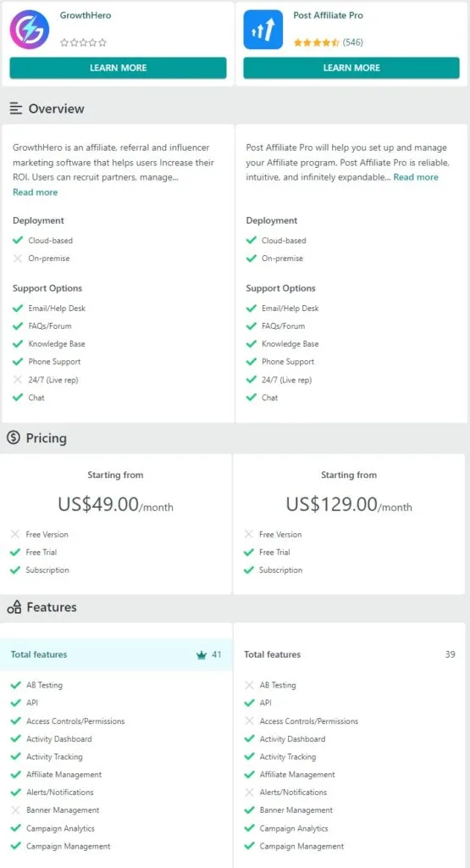470x868 pixels.
Task: Click Post Affiliate Pro's Free Version cross icon
Action: coord(249,534)
